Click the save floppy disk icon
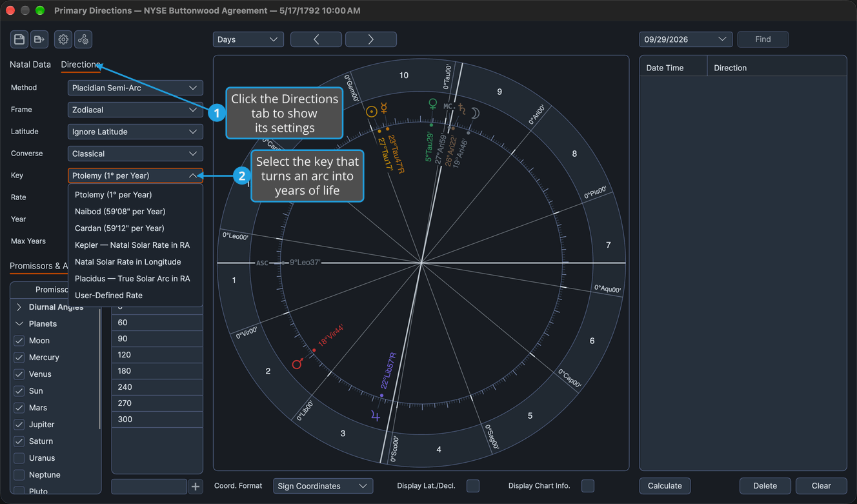857x504 pixels. (19, 39)
